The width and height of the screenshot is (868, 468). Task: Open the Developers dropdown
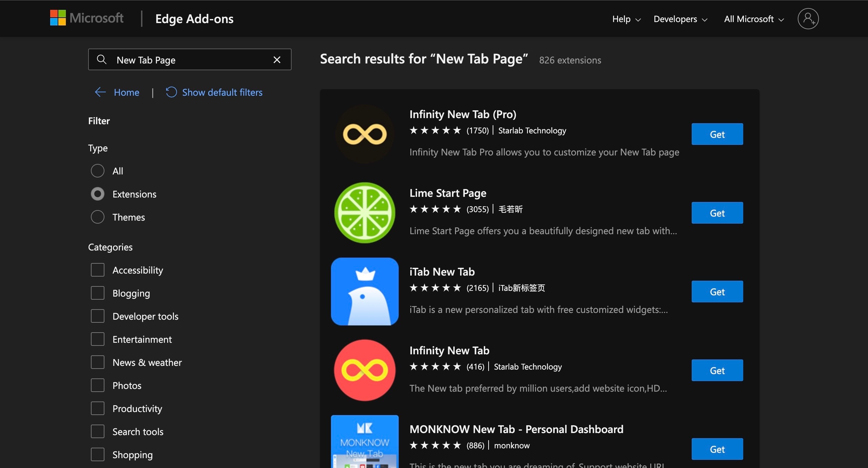tap(680, 19)
